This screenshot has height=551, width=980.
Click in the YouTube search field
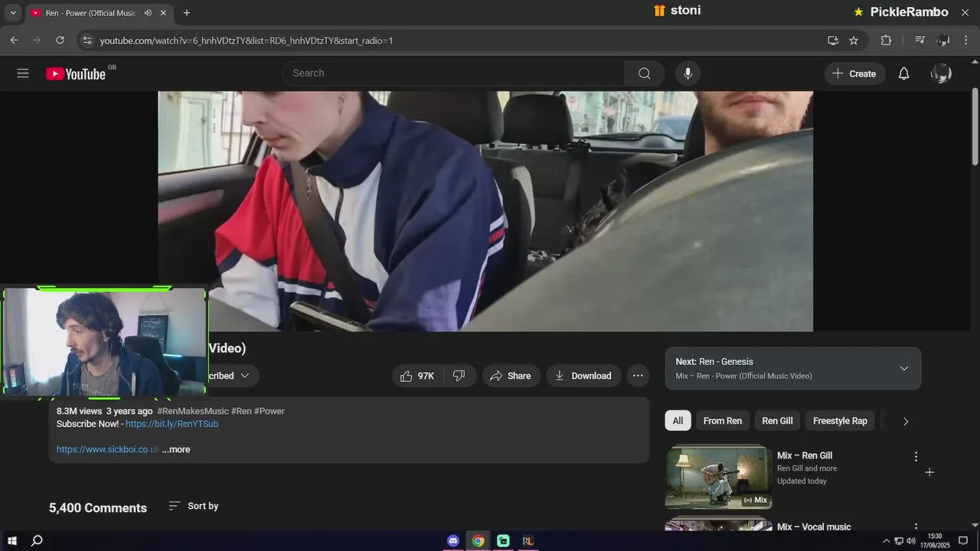click(453, 73)
